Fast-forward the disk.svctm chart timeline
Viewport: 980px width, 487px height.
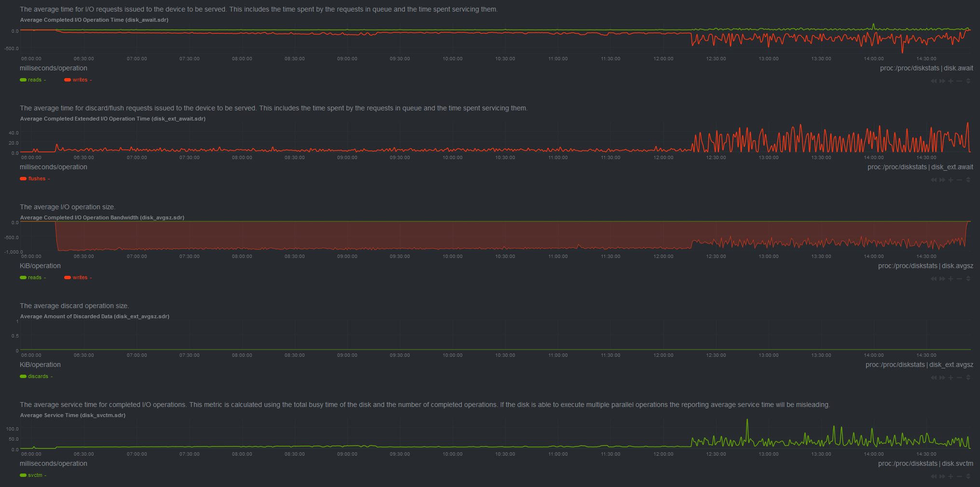coord(942,476)
